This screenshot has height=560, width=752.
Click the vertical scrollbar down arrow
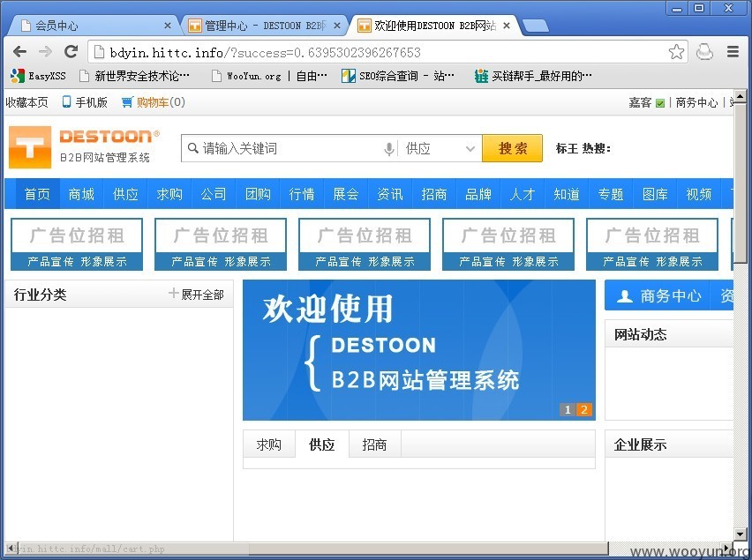point(740,534)
